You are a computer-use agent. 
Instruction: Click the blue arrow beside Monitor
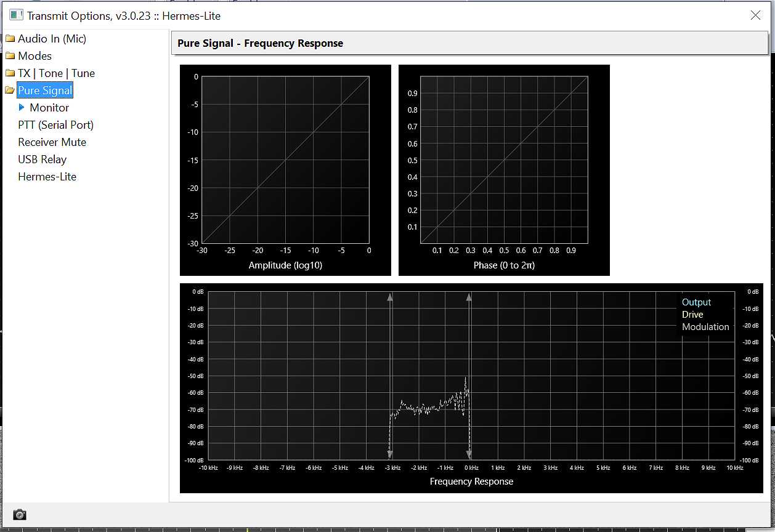click(x=22, y=107)
